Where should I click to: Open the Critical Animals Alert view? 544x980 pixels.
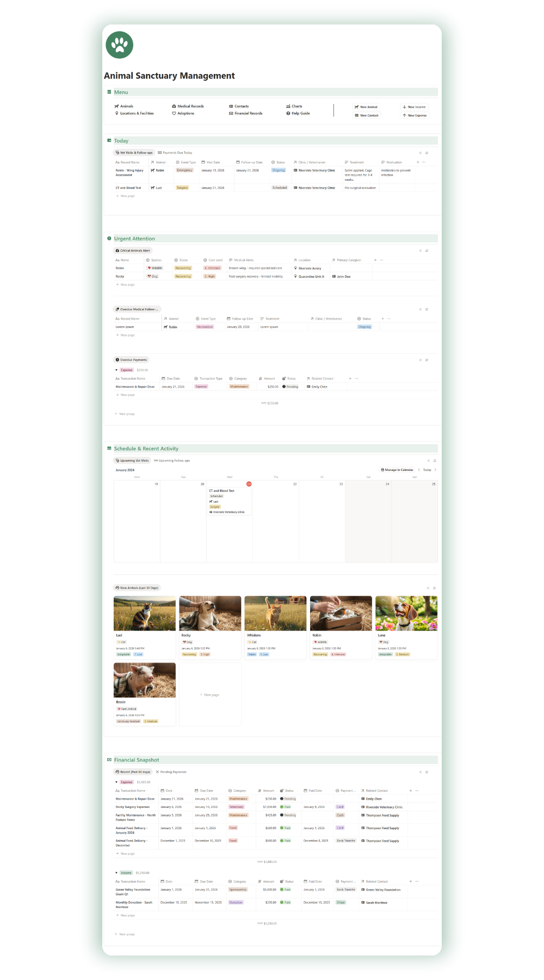(x=133, y=250)
